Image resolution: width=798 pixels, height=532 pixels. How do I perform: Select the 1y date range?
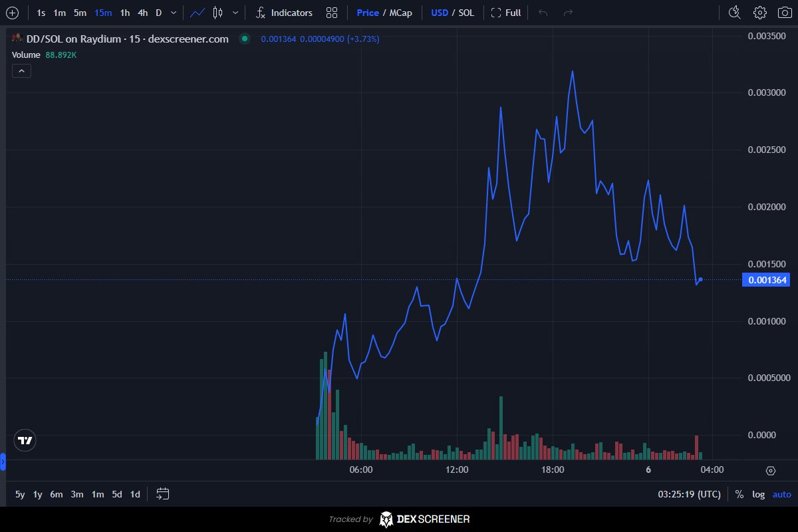pos(38,494)
